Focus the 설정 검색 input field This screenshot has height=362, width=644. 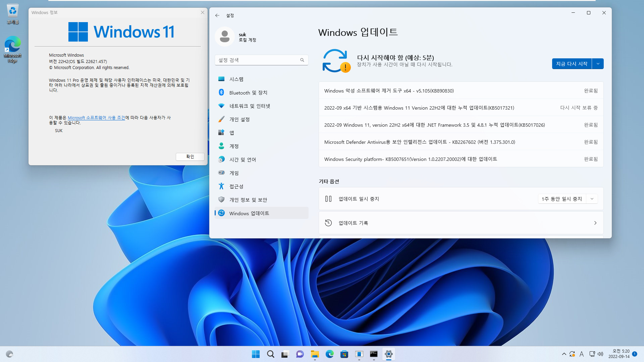click(261, 60)
